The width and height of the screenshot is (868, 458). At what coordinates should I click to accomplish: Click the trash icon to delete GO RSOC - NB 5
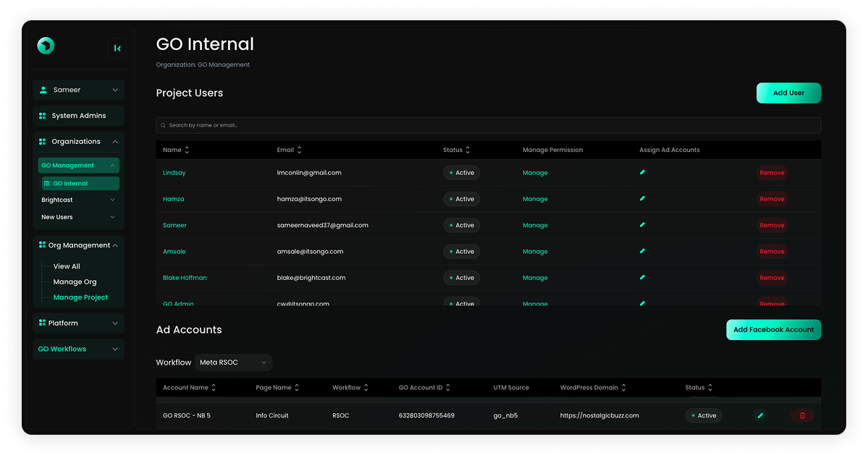[x=801, y=415]
